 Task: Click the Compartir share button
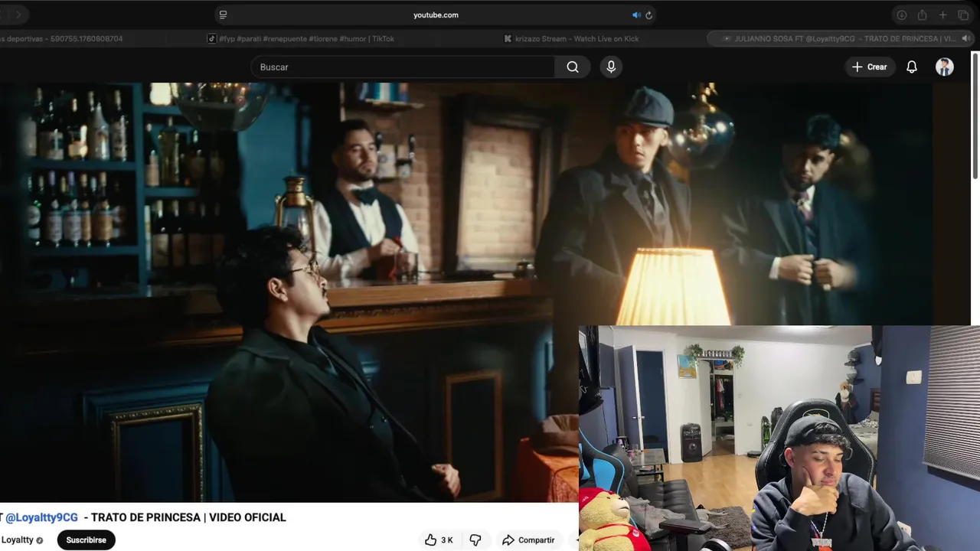[x=528, y=540]
